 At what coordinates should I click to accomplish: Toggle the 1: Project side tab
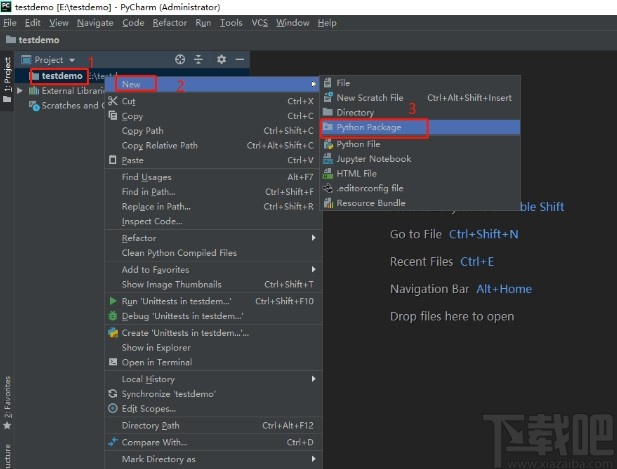click(7, 80)
